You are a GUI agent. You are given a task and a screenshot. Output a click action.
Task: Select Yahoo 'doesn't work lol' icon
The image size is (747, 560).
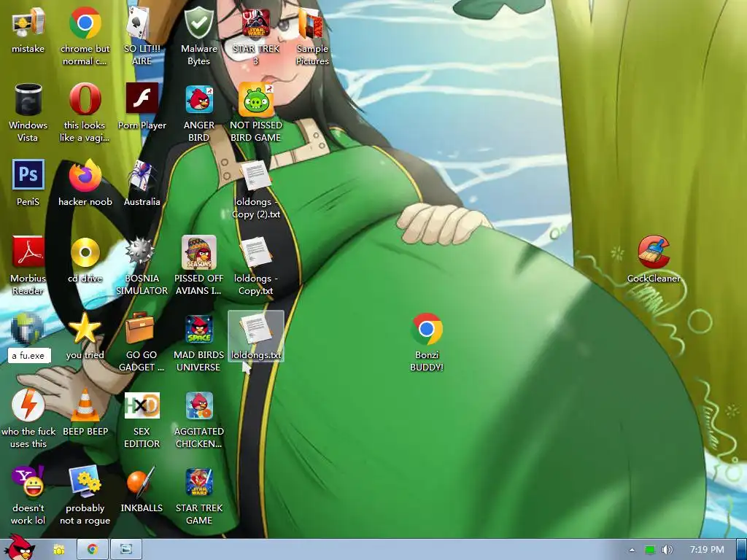tap(28, 482)
